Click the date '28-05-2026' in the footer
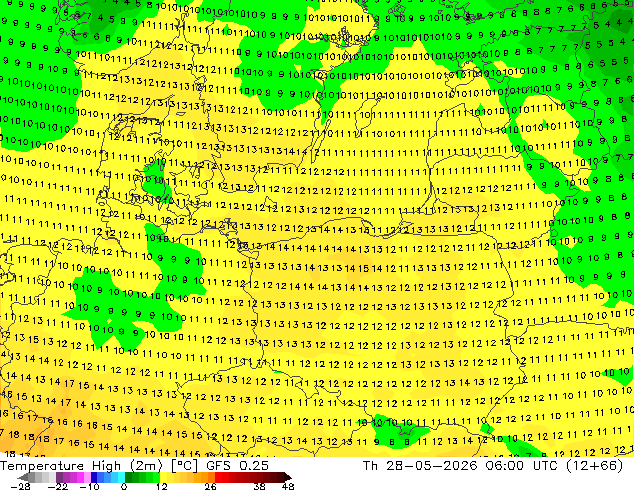Viewport: 634px width, 490px height. [432, 466]
